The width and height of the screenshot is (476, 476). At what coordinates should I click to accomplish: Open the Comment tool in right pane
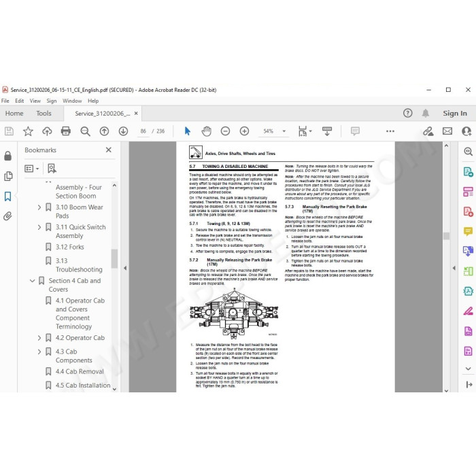pos(468,231)
